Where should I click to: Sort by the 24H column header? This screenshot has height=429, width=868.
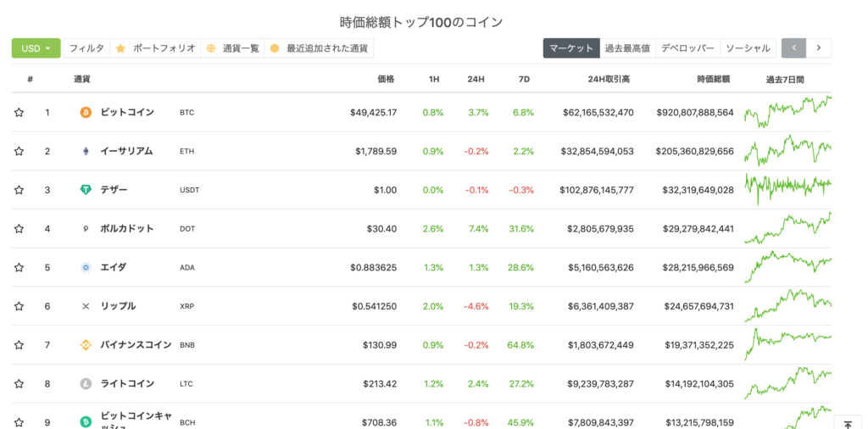click(x=476, y=79)
